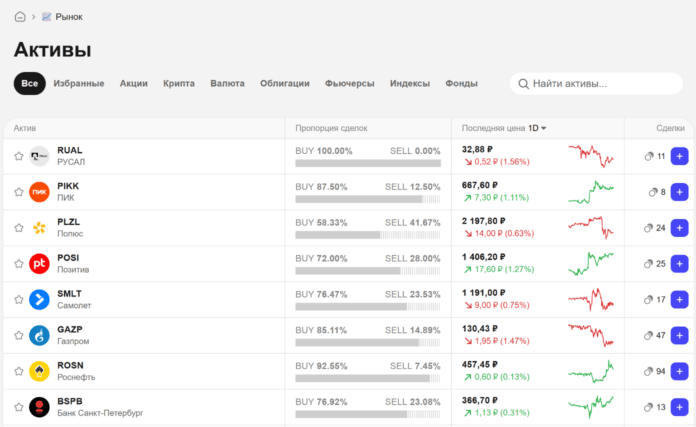This screenshot has width=696, height=427.
Task: Click the price 457,45 ₽
Action: click(480, 364)
